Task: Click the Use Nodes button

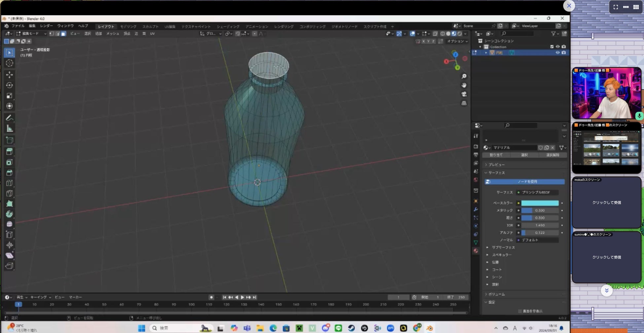Action: point(524,182)
